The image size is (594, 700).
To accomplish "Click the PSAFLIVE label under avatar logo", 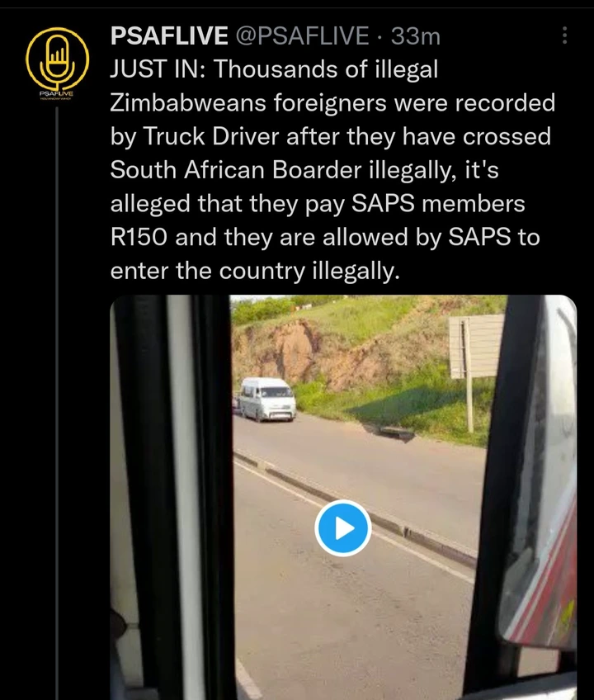I will [56, 94].
